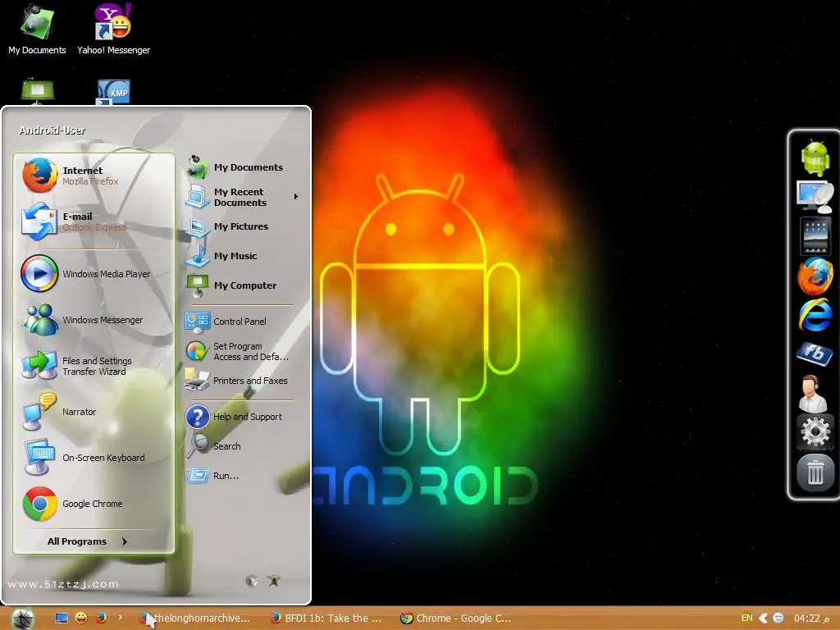Open Search from the start menu
840x630 pixels.
tap(242, 445)
